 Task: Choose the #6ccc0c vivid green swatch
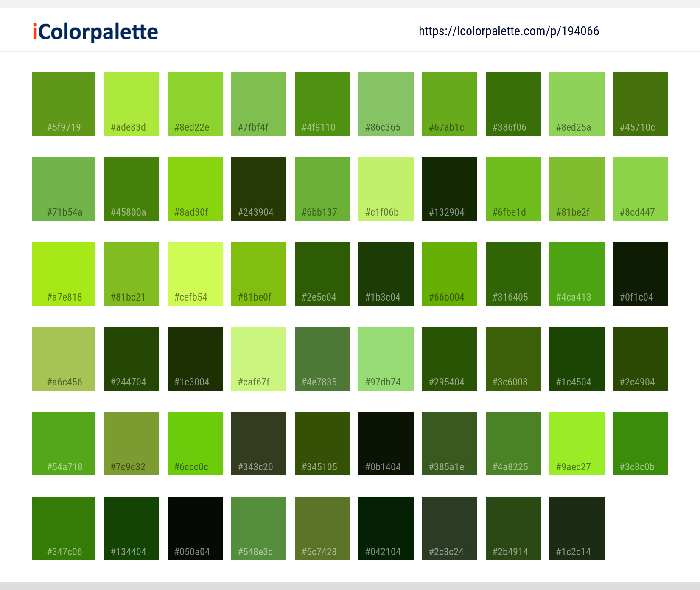pyautogui.click(x=195, y=444)
